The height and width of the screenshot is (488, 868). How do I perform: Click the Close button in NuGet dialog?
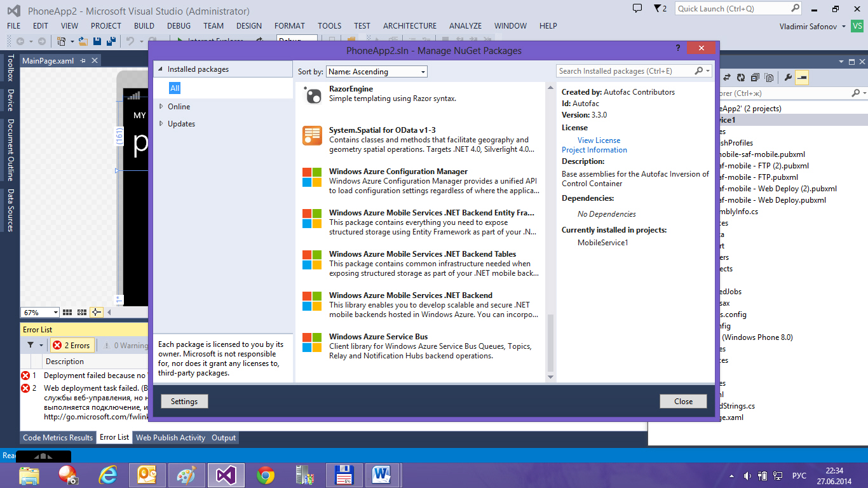683,401
